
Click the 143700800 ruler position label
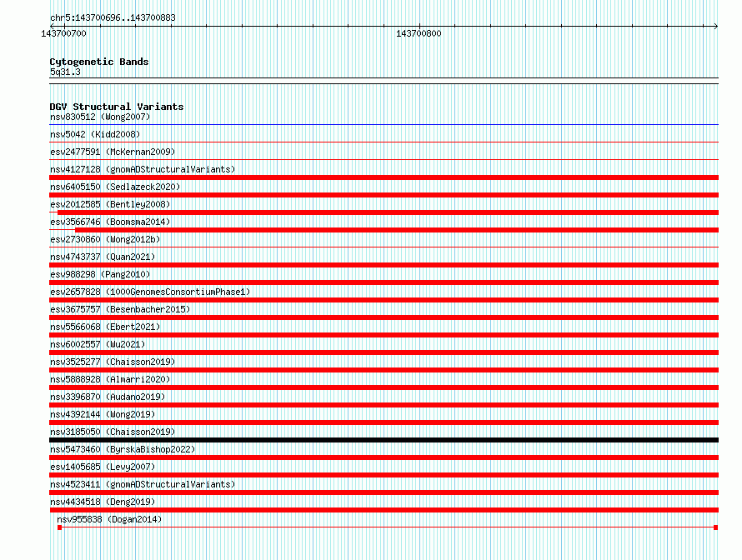click(x=419, y=33)
